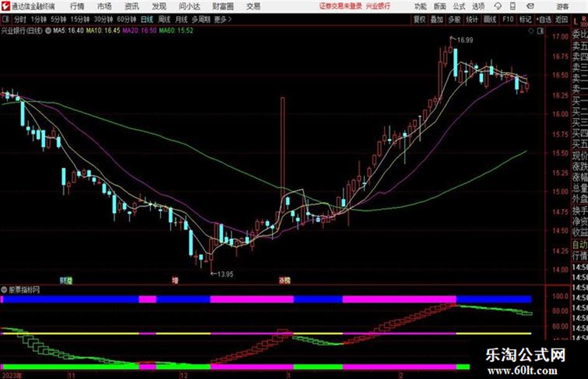Open the 问小达 menu
Viewport: 588px width, 379px height.
click(x=189, y=6)
